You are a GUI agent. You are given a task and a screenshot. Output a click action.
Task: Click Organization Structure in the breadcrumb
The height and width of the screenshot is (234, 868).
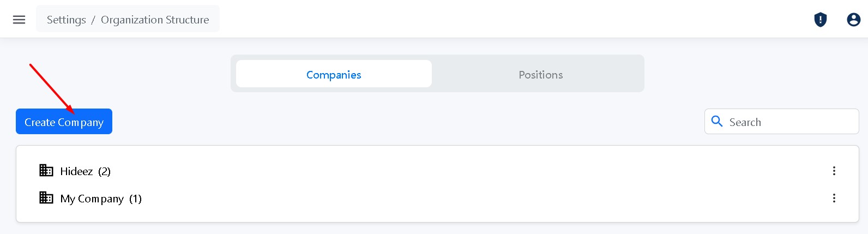pos(155,20)
